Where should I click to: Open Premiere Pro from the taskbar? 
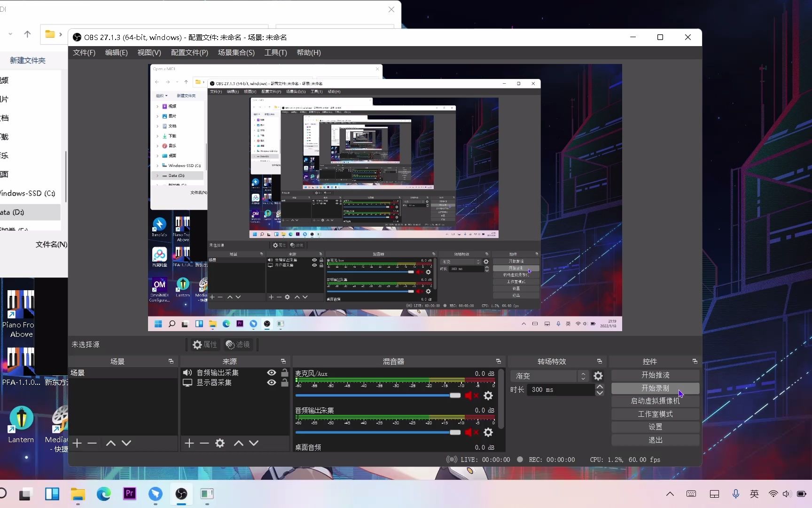130,494
